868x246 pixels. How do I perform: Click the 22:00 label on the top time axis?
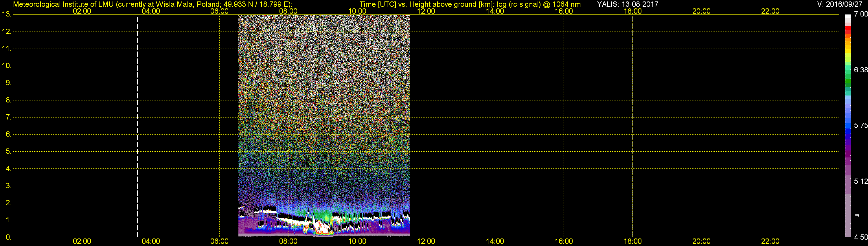tap(770, 11)
